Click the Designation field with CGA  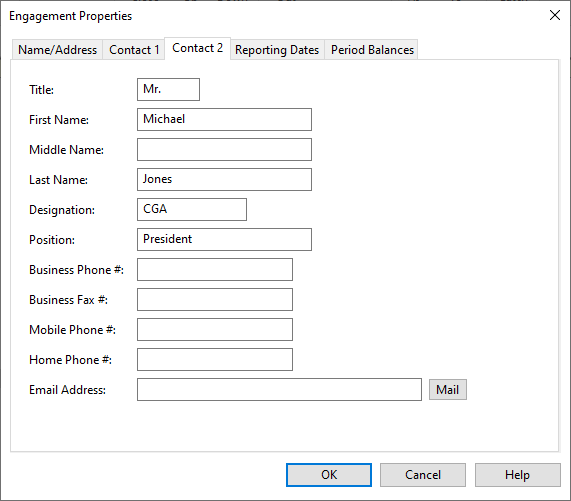[192, 209]
